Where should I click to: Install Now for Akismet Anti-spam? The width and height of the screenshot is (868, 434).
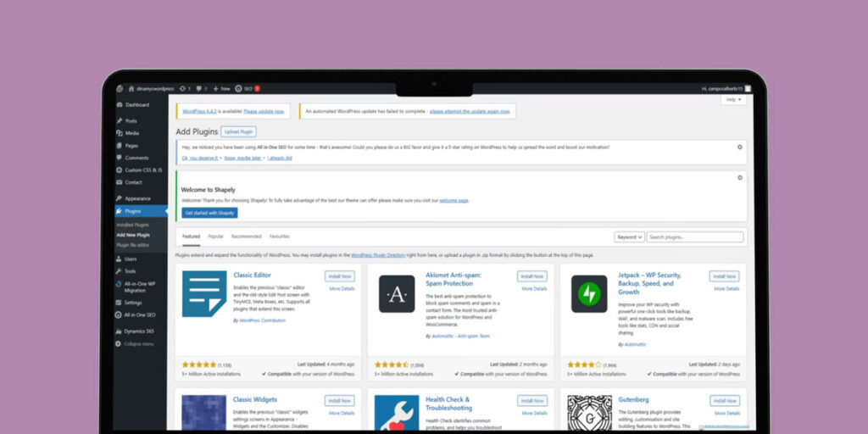[x=532, y=276]
